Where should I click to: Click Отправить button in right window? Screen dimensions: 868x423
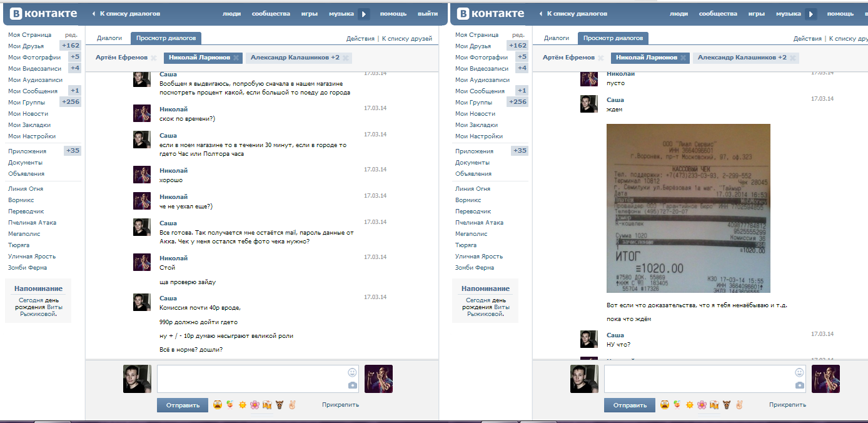click(x=630, y=405)
